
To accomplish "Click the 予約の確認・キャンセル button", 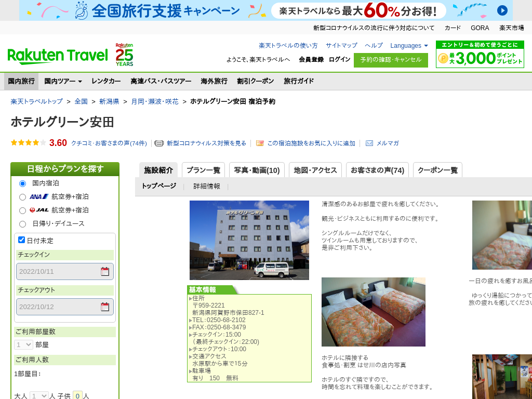I will click(x=391, y=60).
